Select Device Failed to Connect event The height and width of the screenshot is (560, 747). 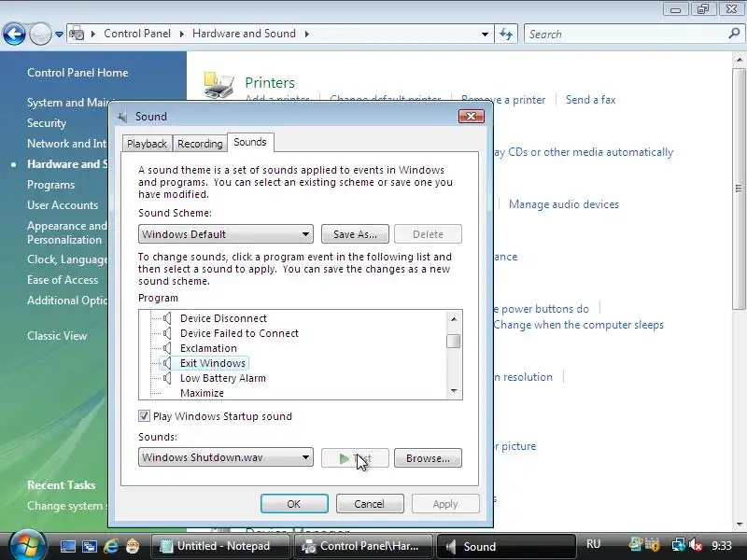tap(239, 333)
